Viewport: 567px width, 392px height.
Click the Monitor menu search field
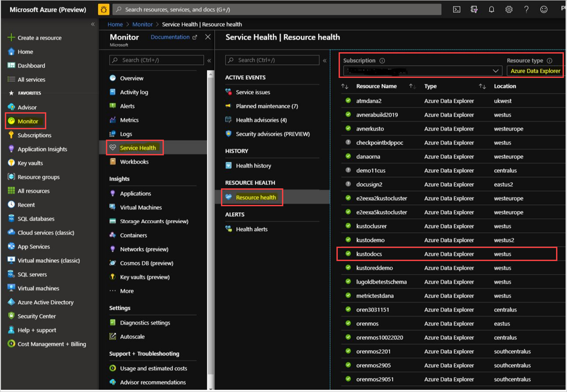click(x=157, y=60)
